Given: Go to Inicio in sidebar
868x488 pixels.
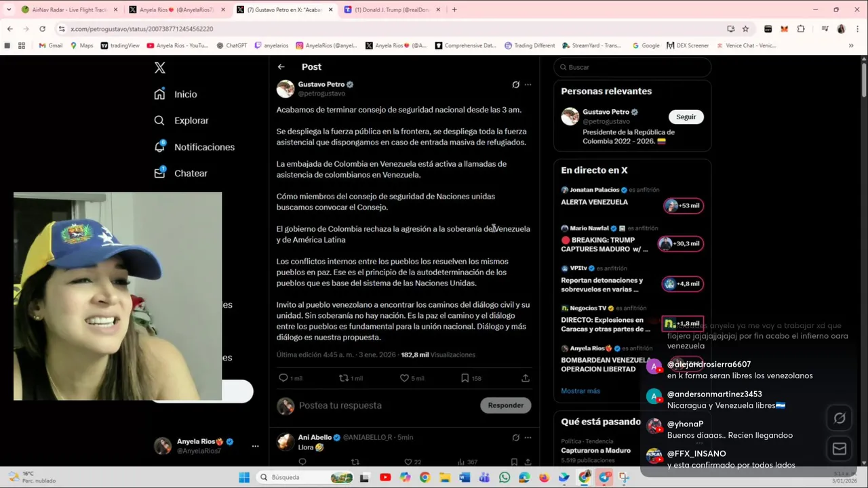Looking at the screenshot, I should (176, 94).
